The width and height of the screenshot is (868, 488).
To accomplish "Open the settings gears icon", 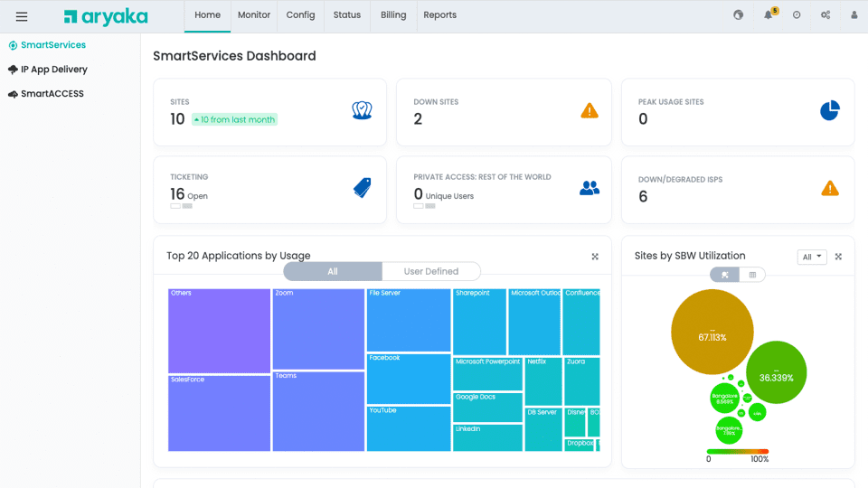I will (x=826, y=15).
